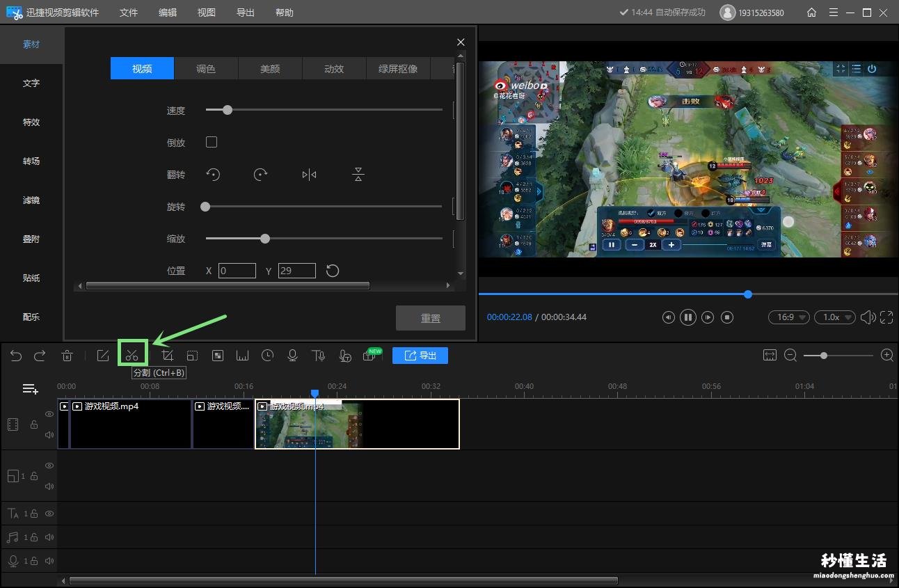Lock the main video track
Image resolution: width=899 pixels, height=588 pixels.
pos(33,424)
